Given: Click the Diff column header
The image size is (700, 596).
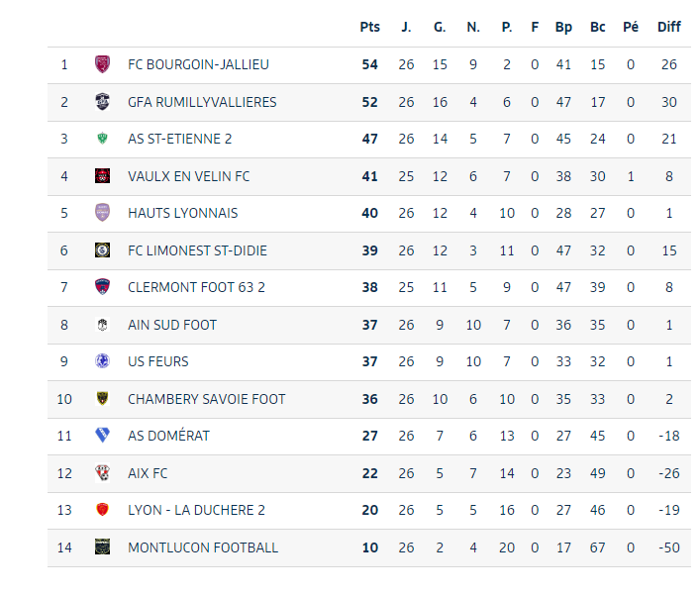Looking at the screenshot, I should [669, 27].
